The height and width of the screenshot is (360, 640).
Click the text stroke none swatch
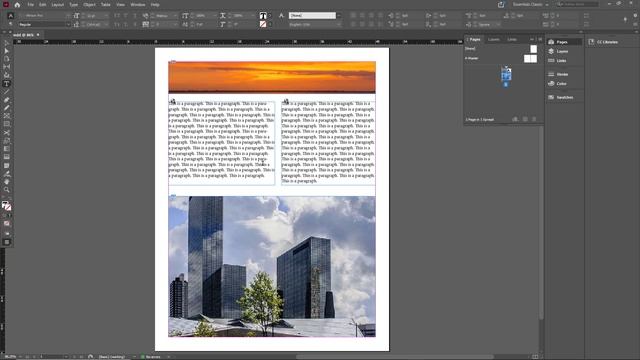(263, 24)
